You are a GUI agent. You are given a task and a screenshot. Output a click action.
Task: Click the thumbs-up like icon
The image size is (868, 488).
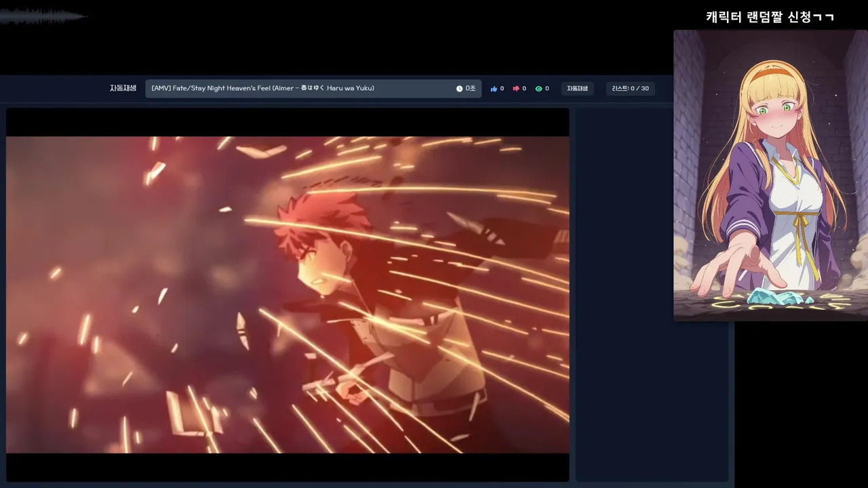point(494,89)
